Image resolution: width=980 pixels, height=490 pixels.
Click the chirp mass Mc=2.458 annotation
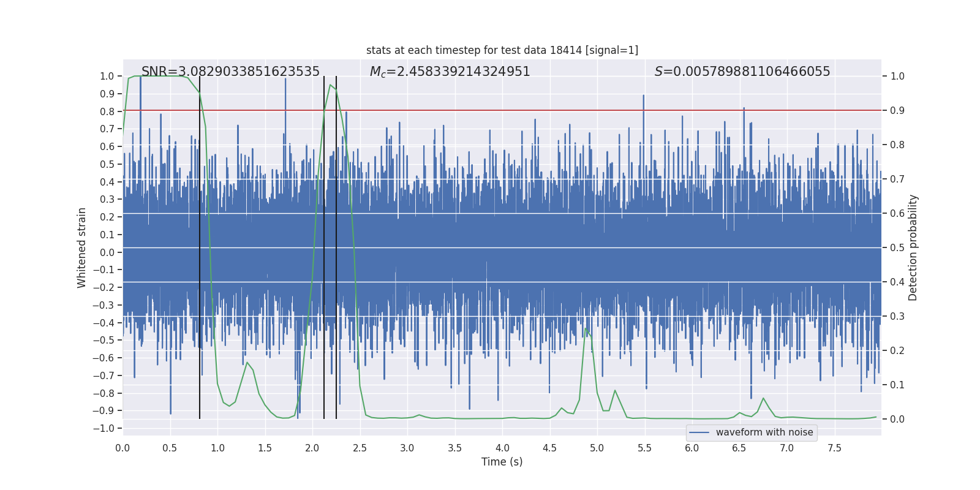pyautogui.click(x=450, y=72)
